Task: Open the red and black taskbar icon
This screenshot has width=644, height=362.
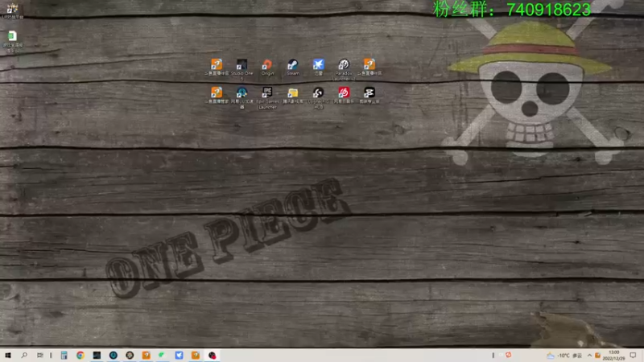Action: coord(212,355)
